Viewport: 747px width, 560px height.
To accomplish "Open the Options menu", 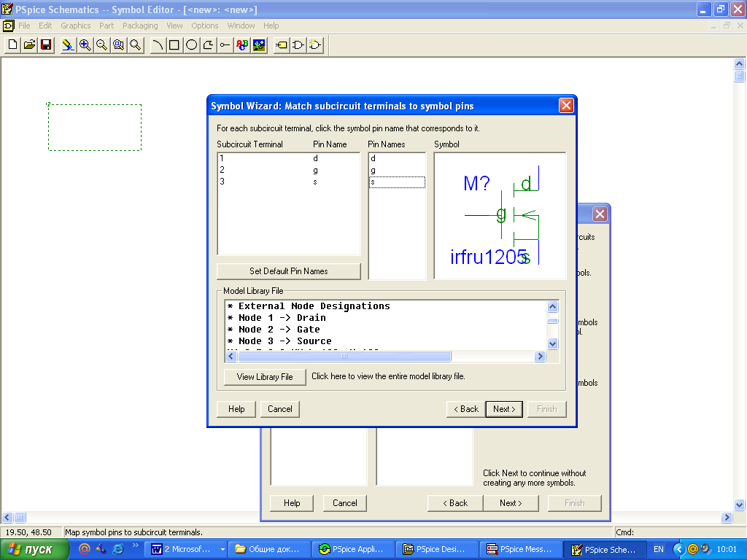I will [205, 26].
